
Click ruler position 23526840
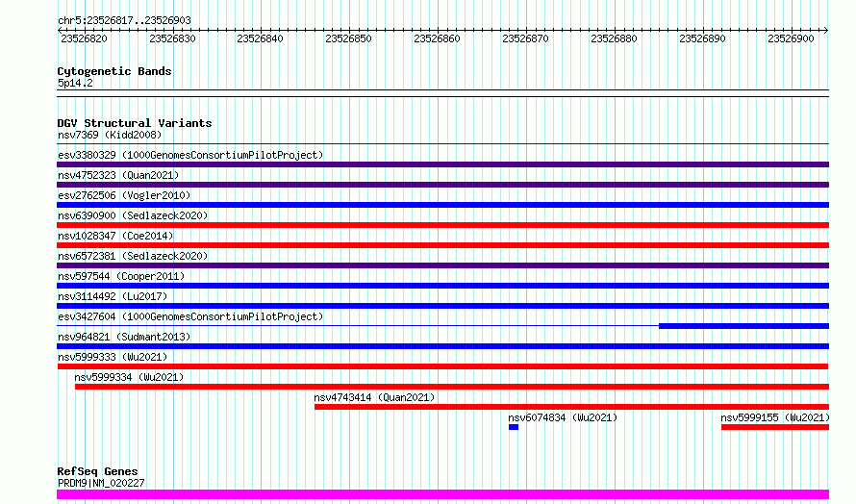tap(261, 38)
